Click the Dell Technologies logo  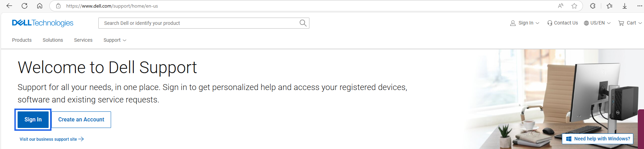coord(43,23)
